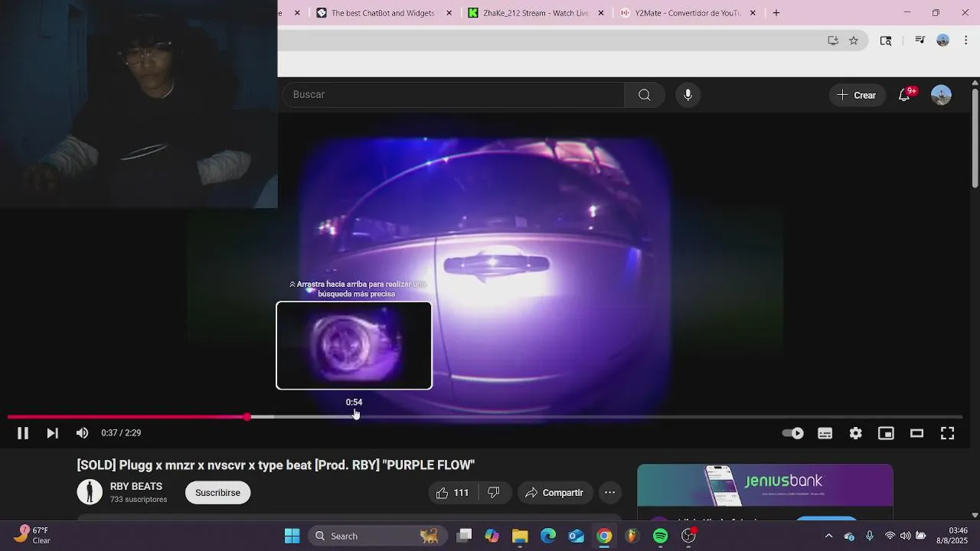Open Chrome tab search side icon
The image size is (980, 551).
[x=886, y=41]
